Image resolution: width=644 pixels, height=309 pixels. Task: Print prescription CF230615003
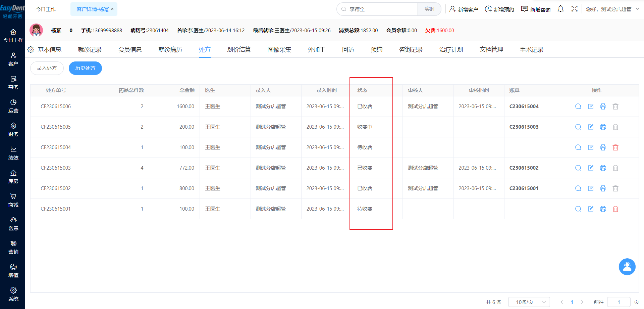tap(603, 168)
